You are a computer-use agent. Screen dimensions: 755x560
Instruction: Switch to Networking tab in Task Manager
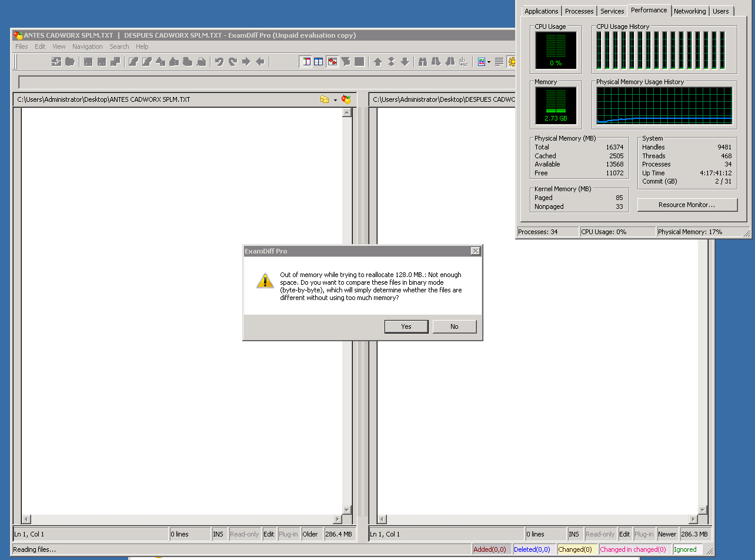pos(690,11)
